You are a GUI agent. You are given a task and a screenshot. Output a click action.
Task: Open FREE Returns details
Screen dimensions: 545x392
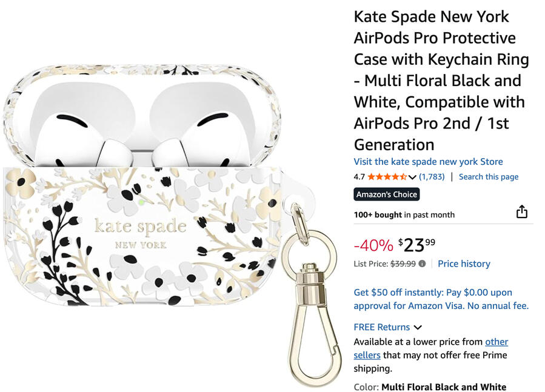click(x=382, y=327)
